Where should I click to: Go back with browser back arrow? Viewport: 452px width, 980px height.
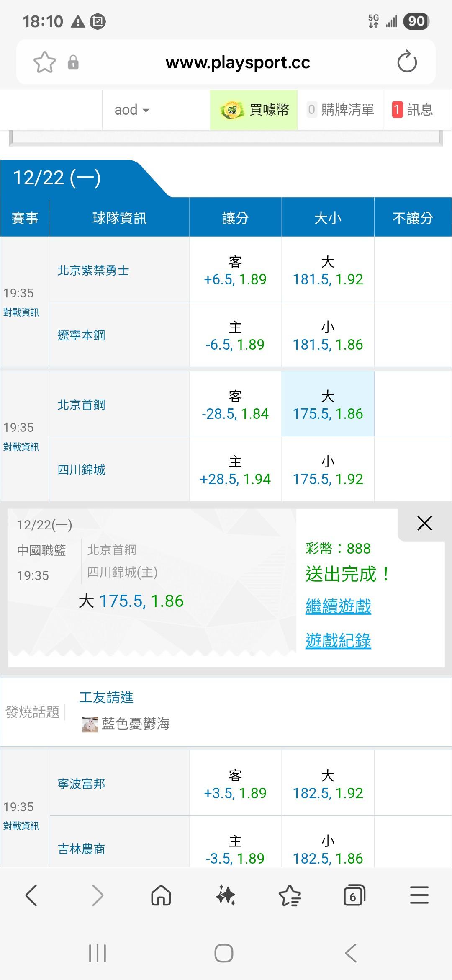point(32,896)
